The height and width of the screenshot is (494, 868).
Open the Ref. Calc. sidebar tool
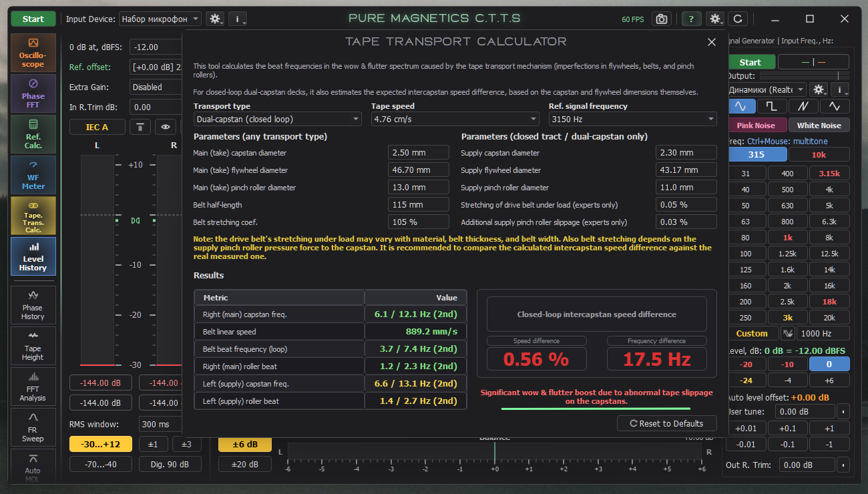[x=33, y=134]
